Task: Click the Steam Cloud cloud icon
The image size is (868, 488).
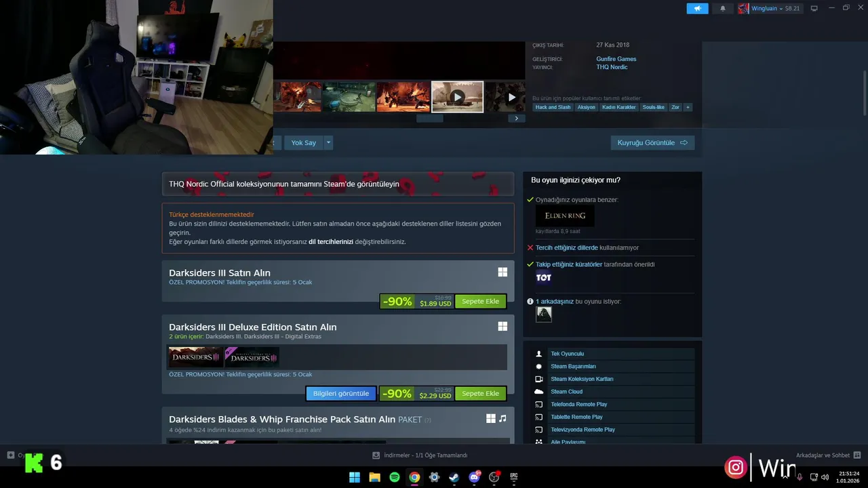Action: coord(539,392)
